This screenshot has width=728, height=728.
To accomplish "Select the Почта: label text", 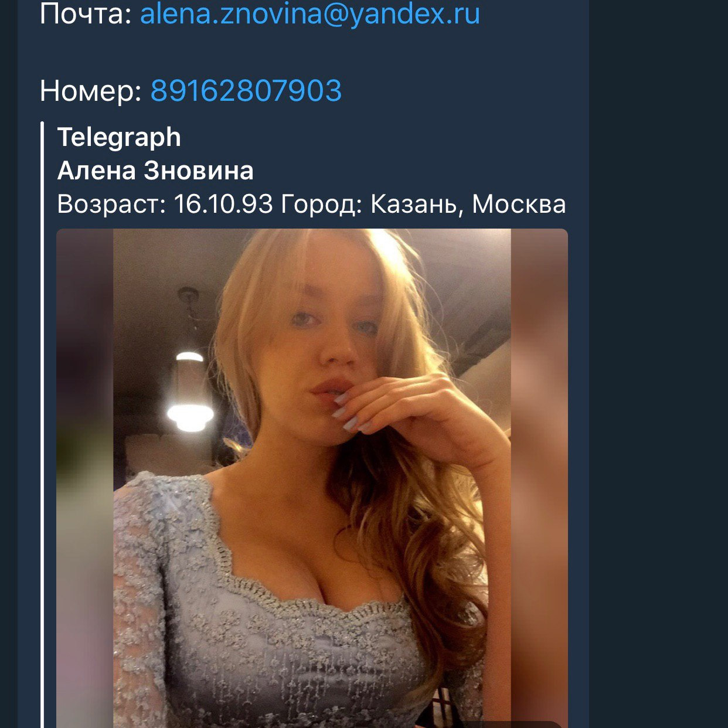I will coord(86,14).
